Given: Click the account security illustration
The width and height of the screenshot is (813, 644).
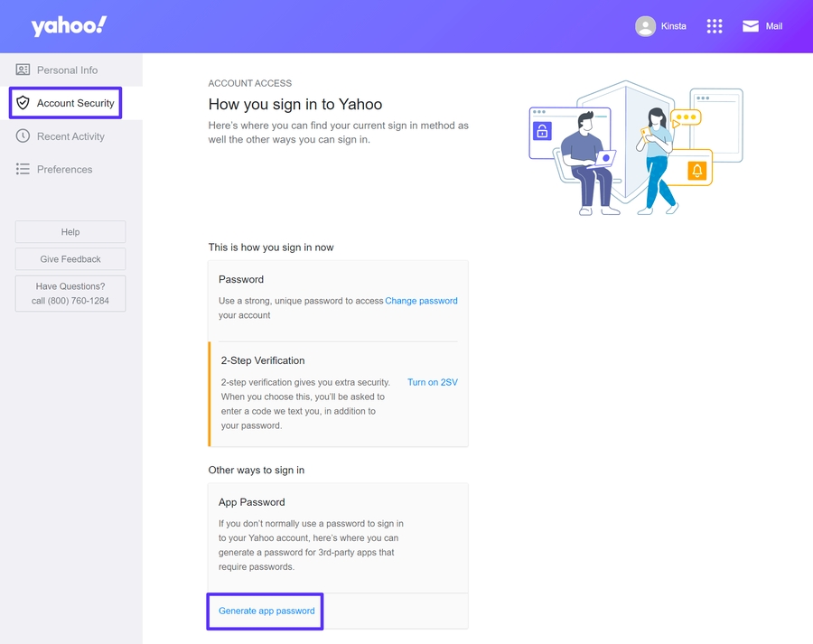Looking at the screenshot, I should (x=635, y=149).
